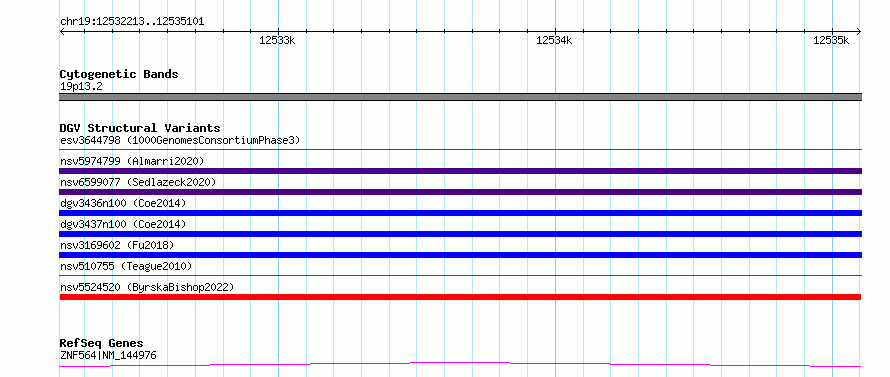Click the blue dgv3437n100 variant bar

(460, 234)
